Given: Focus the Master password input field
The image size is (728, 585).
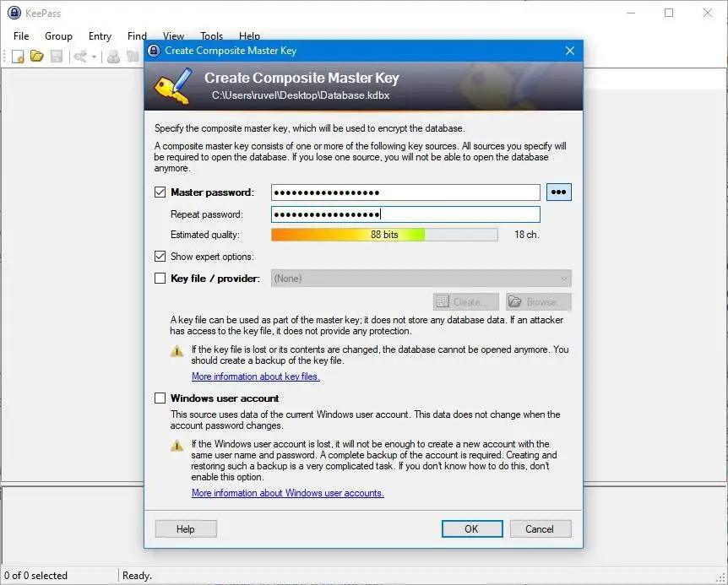Looking at the screenshot, I should [405, 192].
